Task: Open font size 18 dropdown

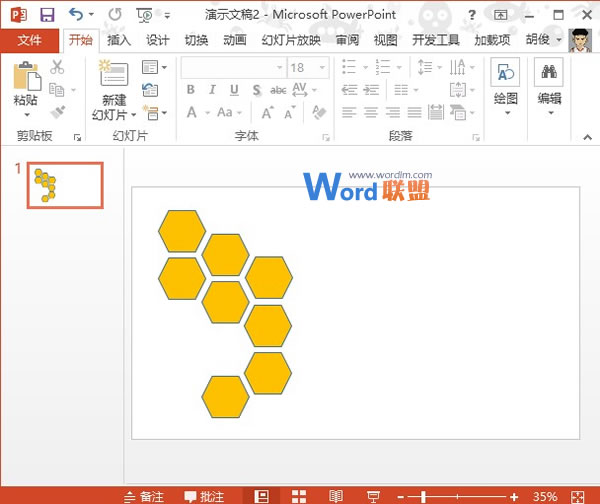Action: pyautogui.click(x=323, y=68)
